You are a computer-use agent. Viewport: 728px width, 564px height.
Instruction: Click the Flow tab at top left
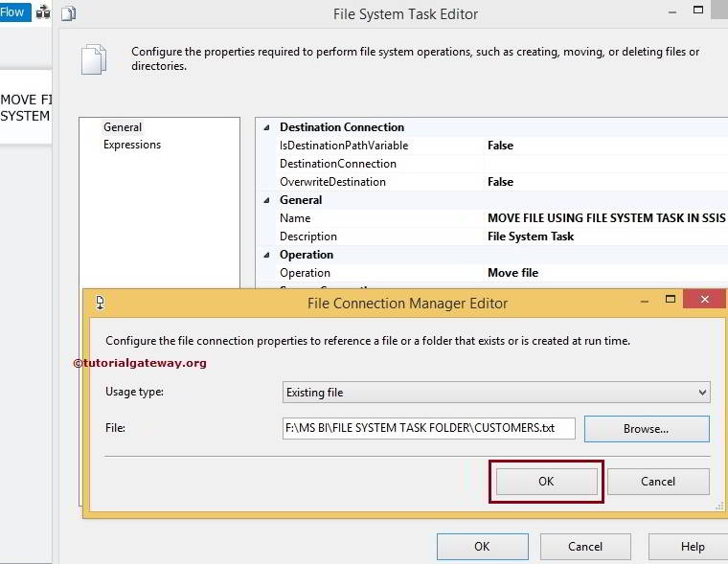pyautogui.click(x=15, y=12)
